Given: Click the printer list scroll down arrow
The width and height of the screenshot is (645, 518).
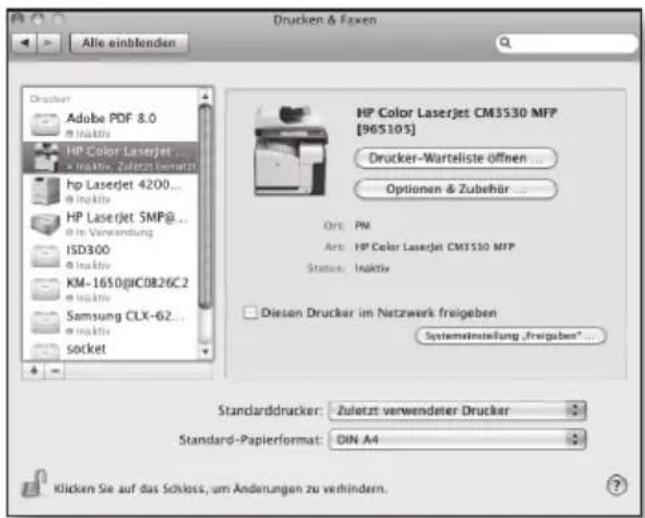Looking at the screenshot, I should click(205, 352).
